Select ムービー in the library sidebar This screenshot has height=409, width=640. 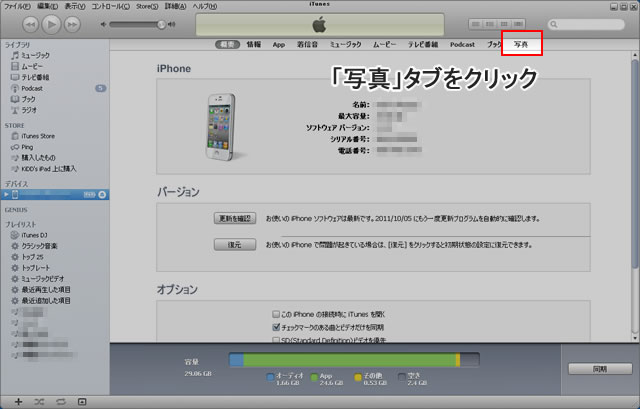[32, 66]
